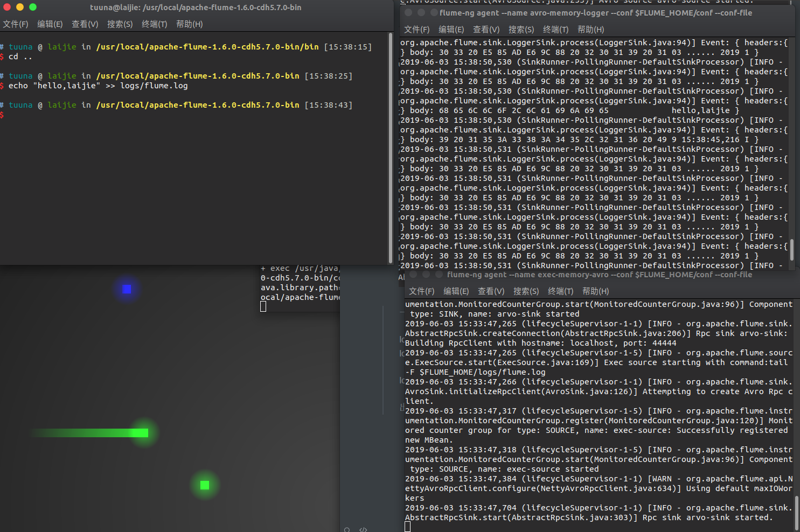Screen dimensions: 800x532
Task: Click scrollbar thumb in exec-memory-avro window
Action: point(797,513)
